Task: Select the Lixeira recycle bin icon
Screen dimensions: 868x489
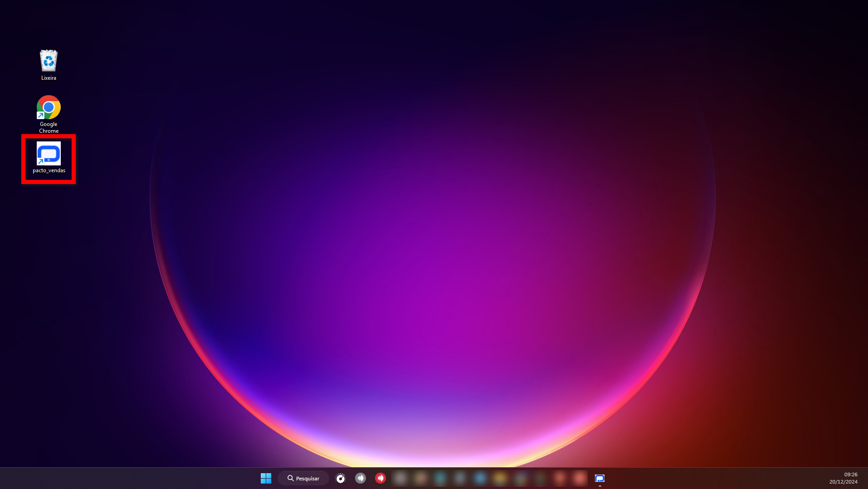Action: click(49, 61)
